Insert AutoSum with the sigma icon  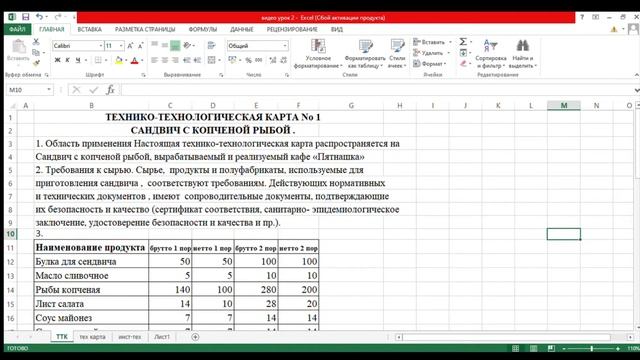tap(463, 42)
